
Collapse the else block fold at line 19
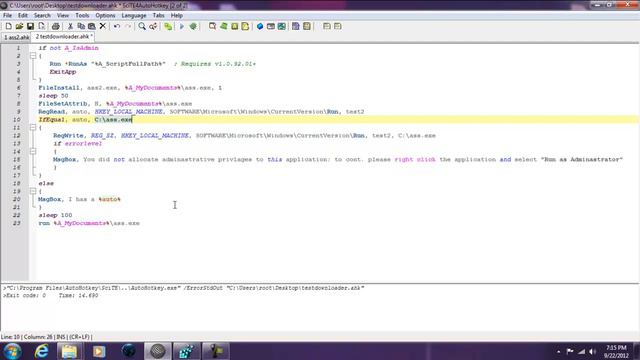[33, 191]
